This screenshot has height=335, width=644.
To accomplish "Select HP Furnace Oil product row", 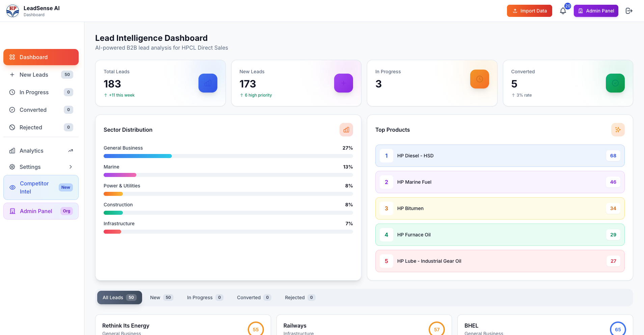I will pos(500,235).
